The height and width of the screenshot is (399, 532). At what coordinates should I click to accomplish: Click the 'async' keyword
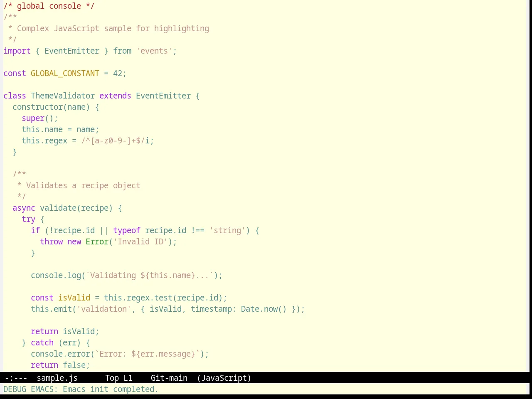tap(24, 208)
